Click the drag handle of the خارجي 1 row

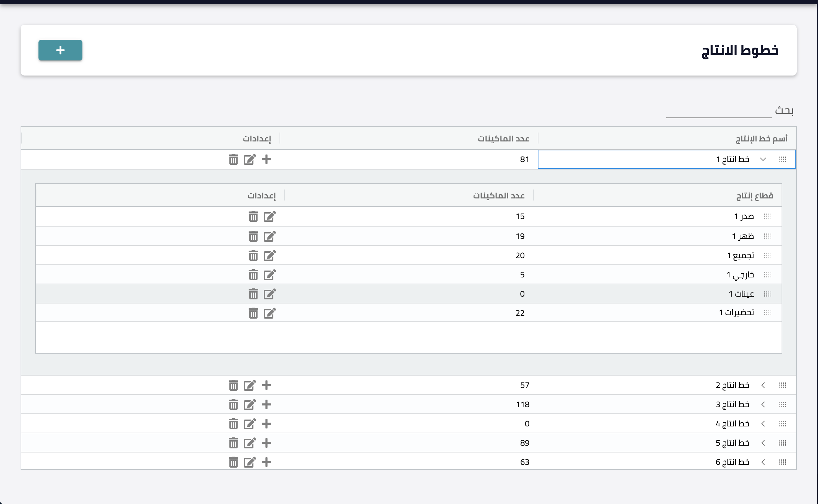coord(768,275)
